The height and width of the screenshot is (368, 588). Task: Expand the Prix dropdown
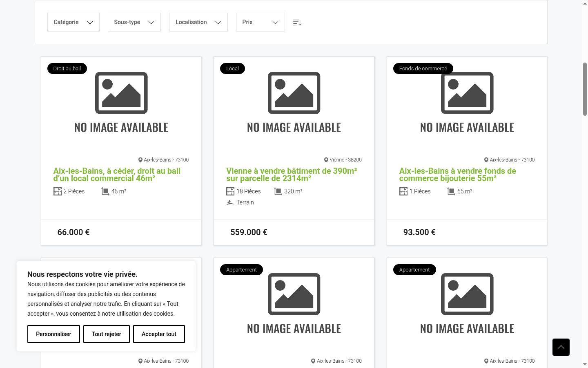pos(261,22)
